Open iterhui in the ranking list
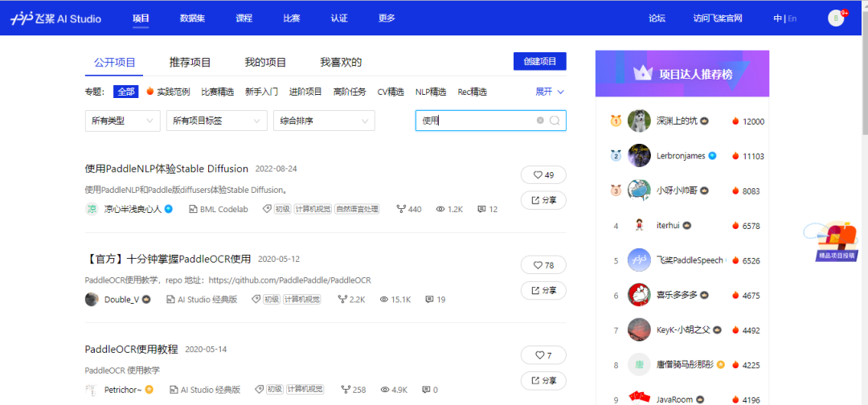868x405 pixels. (x=669, y=226)
